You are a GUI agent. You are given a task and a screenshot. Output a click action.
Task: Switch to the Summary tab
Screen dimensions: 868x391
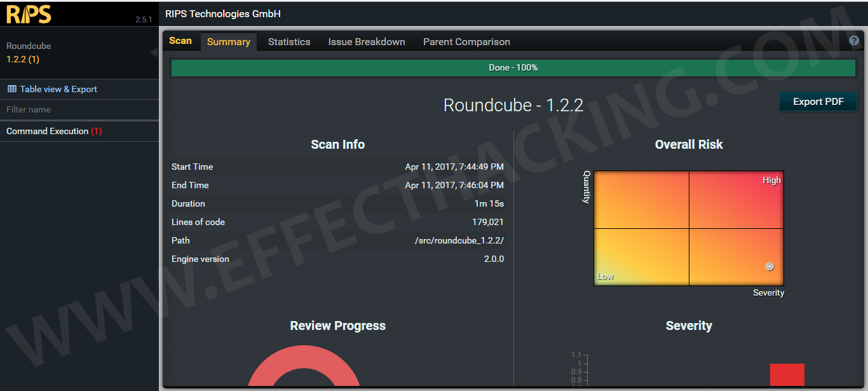click(x=229, y=42)
